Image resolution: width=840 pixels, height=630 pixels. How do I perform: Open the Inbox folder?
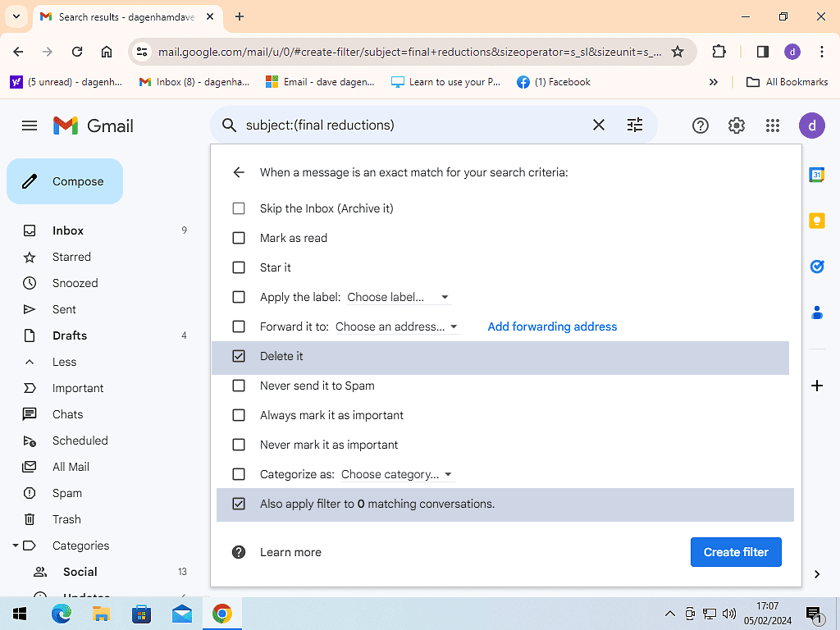[x=68, y=231]
